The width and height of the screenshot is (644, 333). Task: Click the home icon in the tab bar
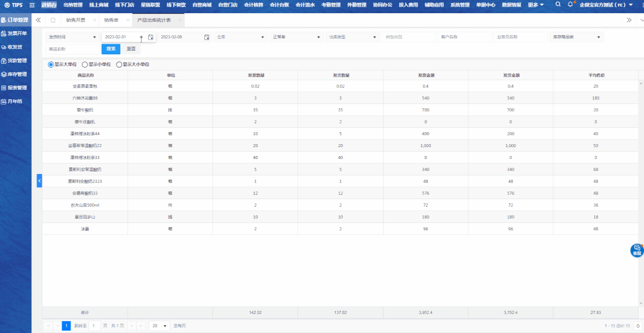pos(53,20)
